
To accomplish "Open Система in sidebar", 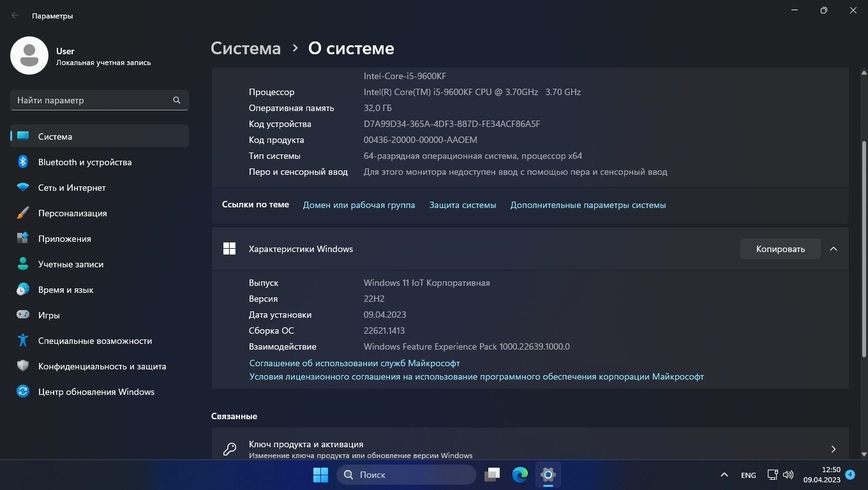I will coord(100,137).
